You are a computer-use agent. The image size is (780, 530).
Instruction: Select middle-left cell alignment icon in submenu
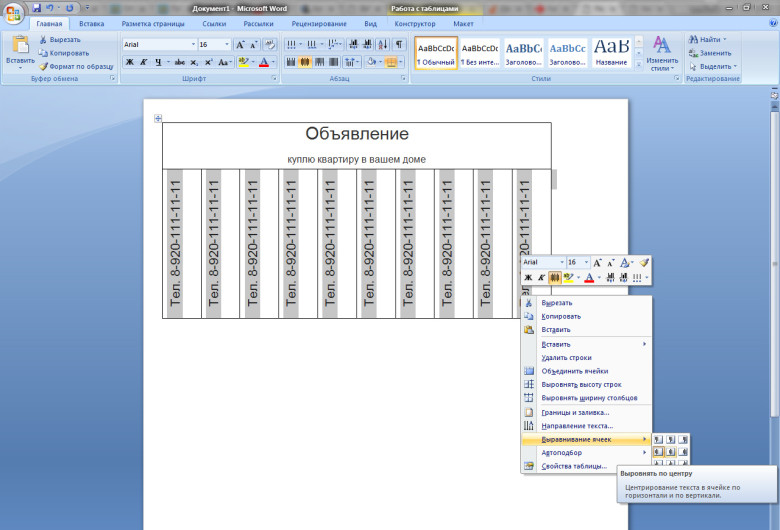click(658, 452)
